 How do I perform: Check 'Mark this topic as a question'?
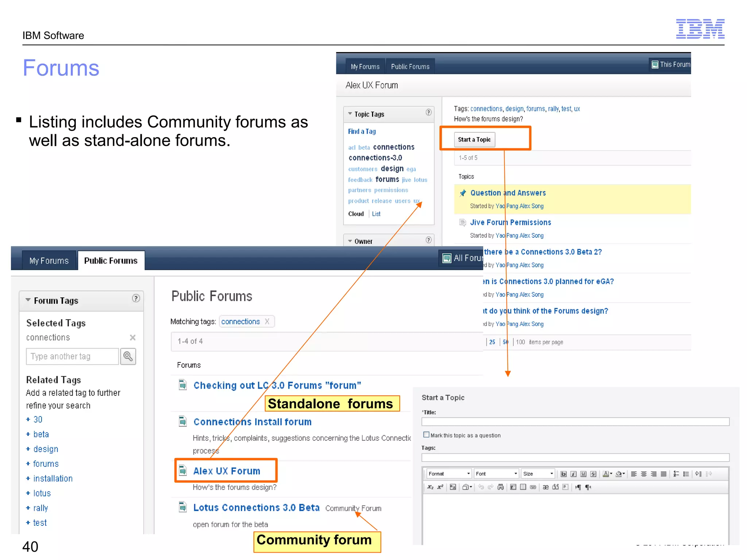pyautogui.click(x=426, y=435)
